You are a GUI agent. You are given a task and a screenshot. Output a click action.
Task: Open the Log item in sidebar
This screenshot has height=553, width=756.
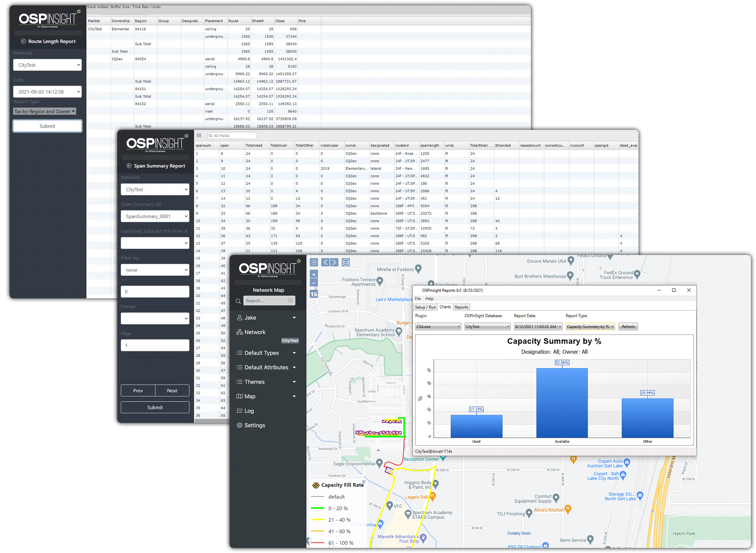(249, 411)
